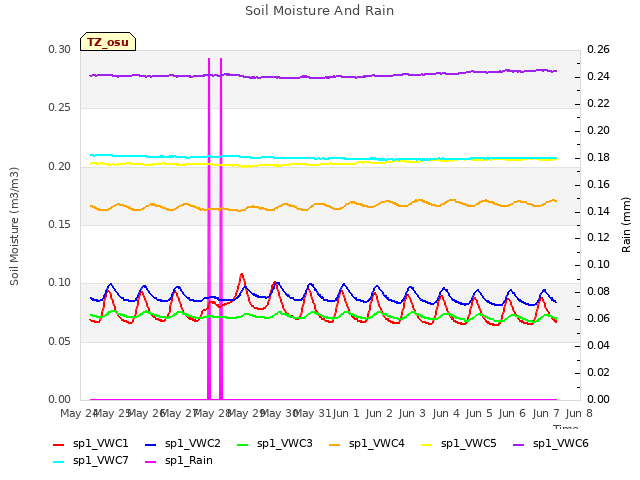The width and height of the screenshot is (640, 480).
Task: Click the TZ_osu site label box
Action: [108, 42]
